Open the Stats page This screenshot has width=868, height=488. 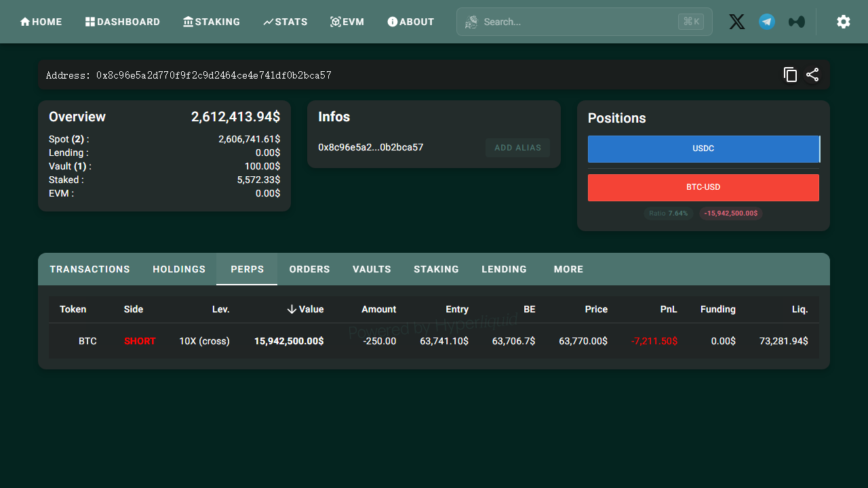[x=285, y=22]
